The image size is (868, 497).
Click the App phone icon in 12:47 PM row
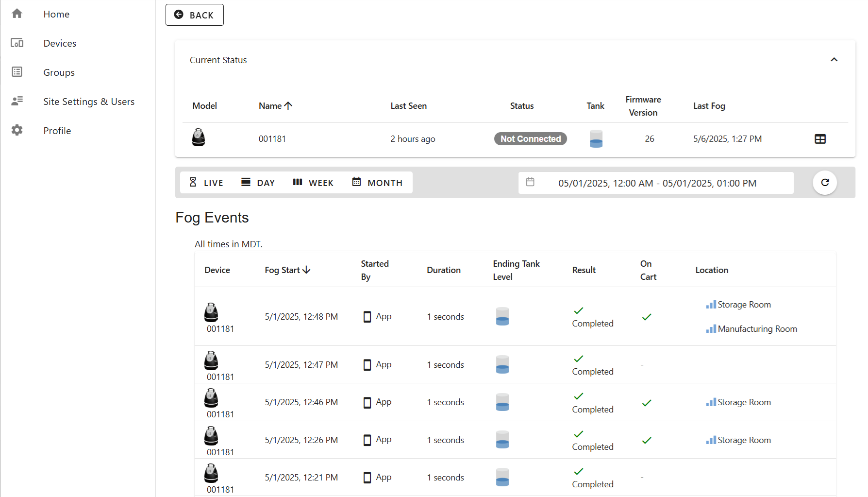tap(367, 365)
